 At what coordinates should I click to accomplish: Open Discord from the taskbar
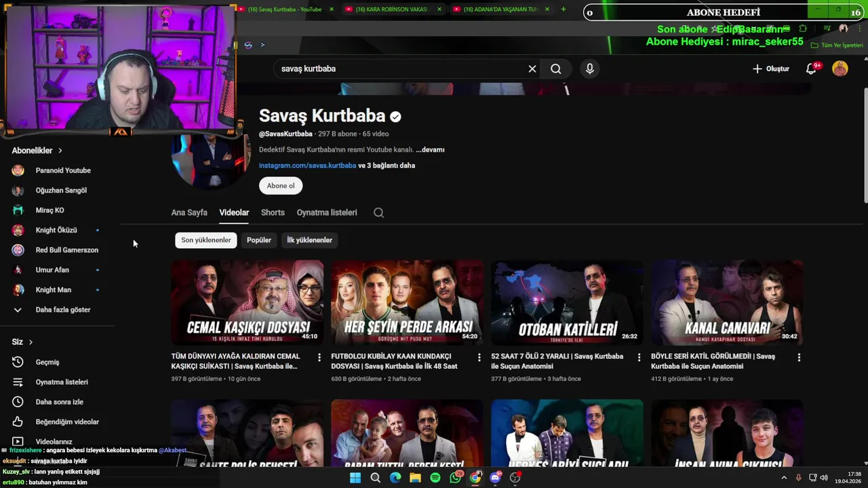(x=496, y=478)
